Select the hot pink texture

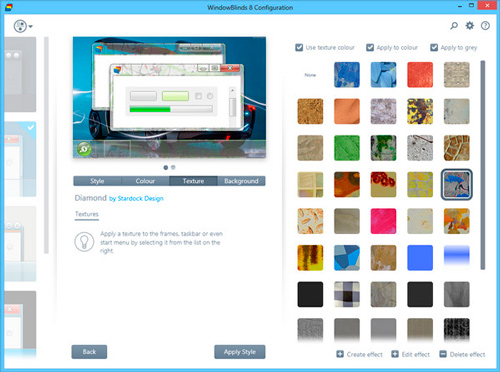click(x=384, y=221)
